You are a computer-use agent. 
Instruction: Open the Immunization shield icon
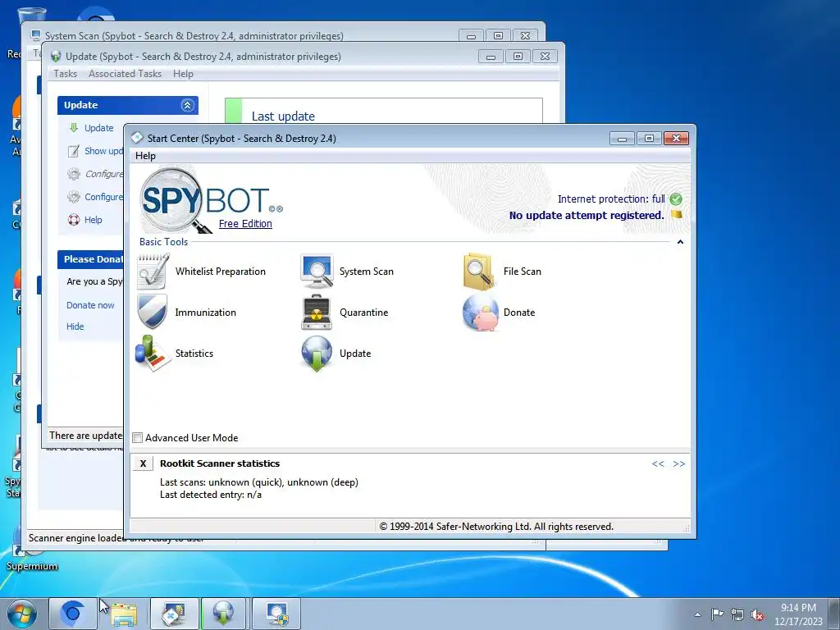tap(153, 312)
